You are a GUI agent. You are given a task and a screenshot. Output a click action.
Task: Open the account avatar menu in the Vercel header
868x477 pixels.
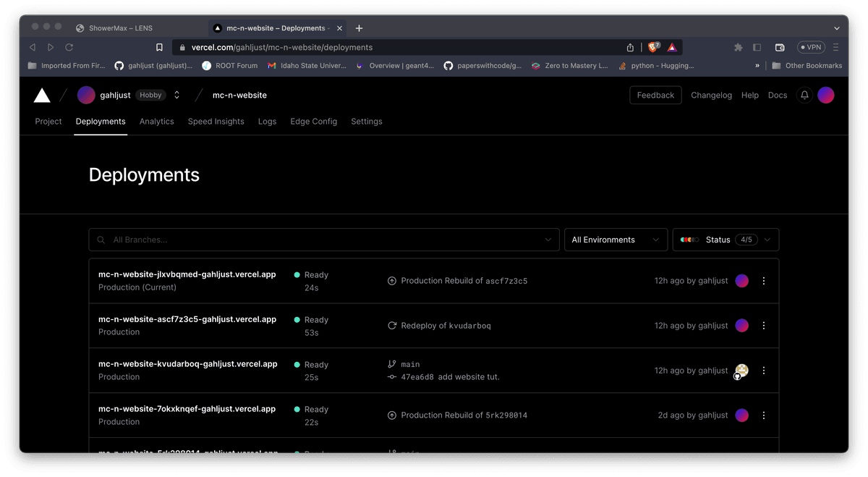point(826,95)
